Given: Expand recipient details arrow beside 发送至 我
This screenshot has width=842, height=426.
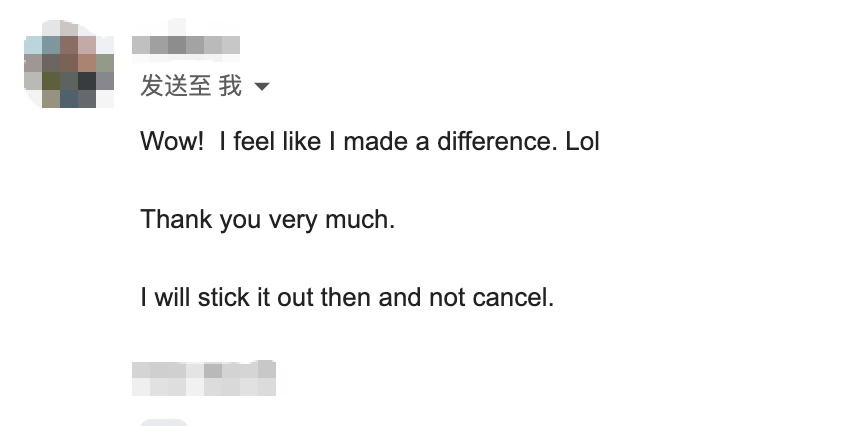Looking at the screenshot, I should pos(262,88).
